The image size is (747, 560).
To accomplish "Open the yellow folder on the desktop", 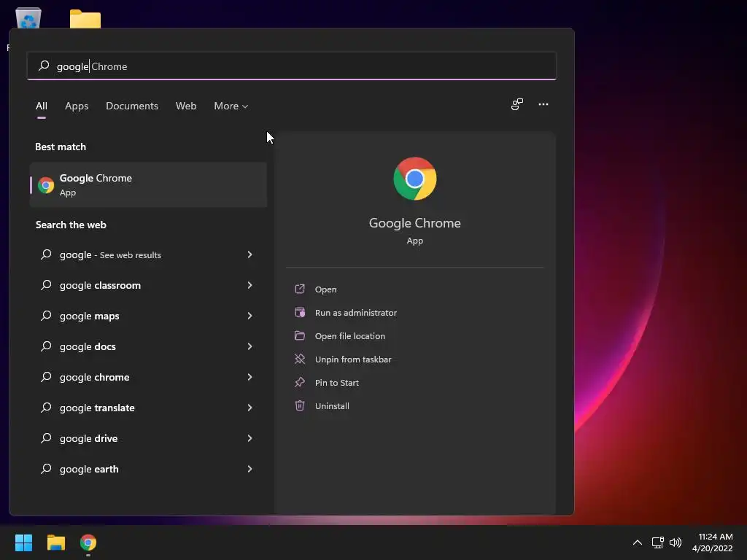I will [x=85, y=19].
